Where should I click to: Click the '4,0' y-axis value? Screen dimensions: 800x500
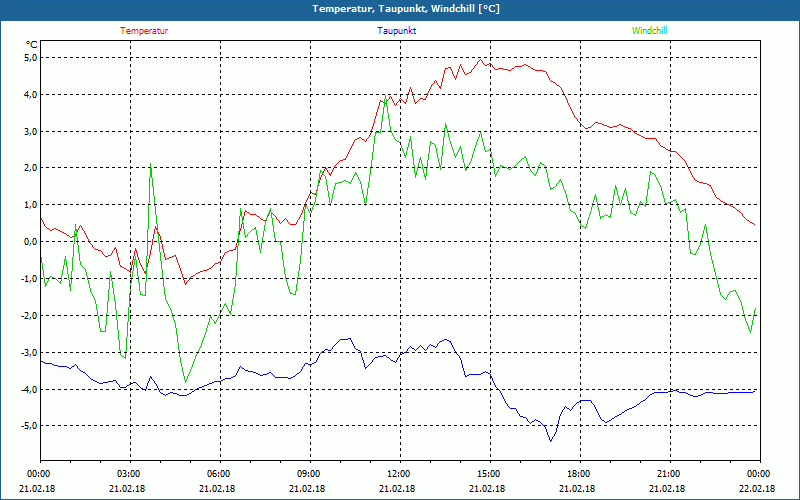[31, 94]
